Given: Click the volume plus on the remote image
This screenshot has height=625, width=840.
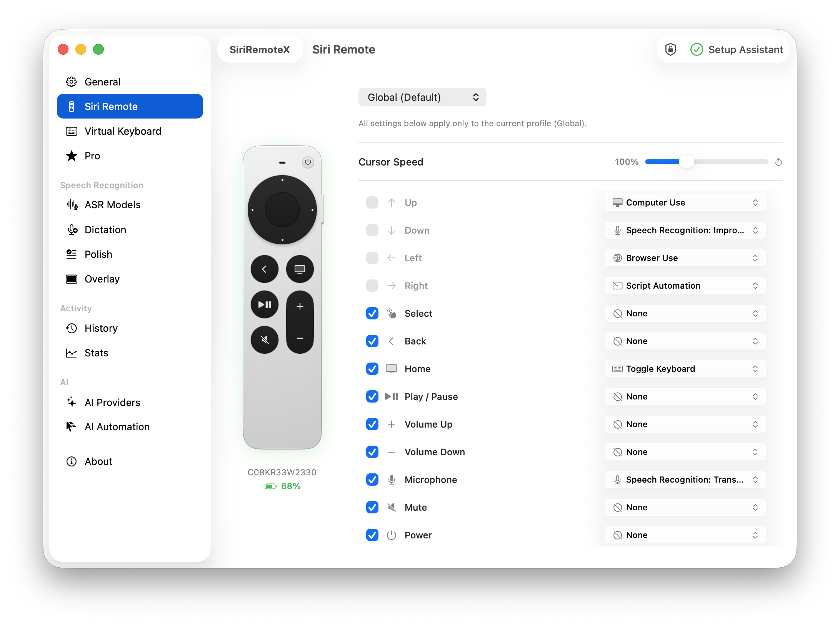Looking at the screenshot, I should pos(300,306).
